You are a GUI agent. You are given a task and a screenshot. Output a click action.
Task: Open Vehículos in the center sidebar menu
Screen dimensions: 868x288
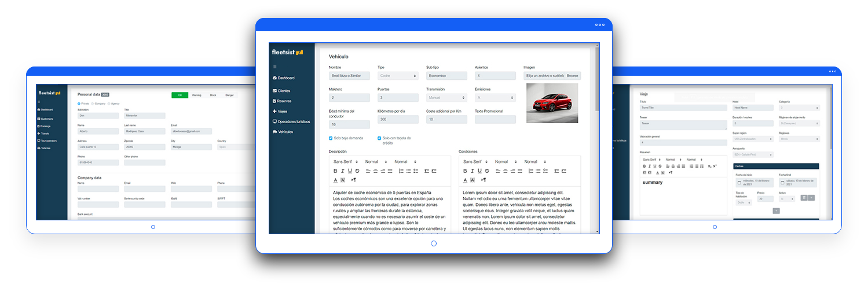(285, 132)
